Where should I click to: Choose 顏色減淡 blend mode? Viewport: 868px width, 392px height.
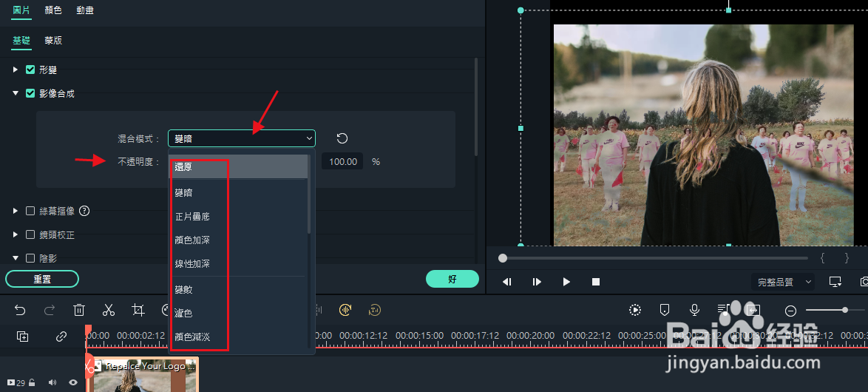tap(238, 336)
